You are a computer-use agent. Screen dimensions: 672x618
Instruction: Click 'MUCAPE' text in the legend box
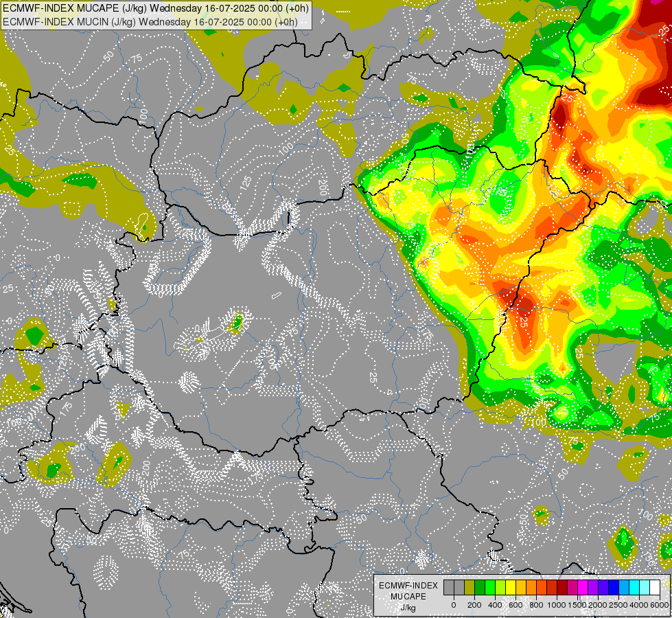[408, 597]
